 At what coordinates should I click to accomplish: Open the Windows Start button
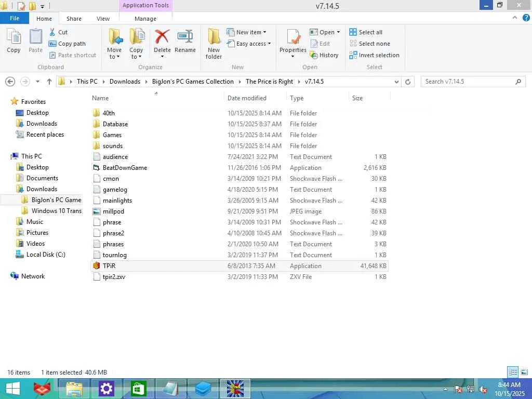[13, 389]
